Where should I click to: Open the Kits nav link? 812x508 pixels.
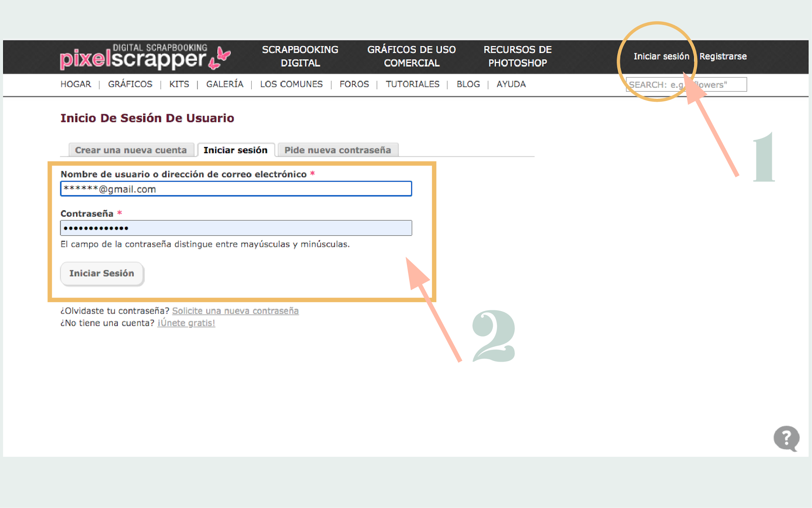click(179, 84)
